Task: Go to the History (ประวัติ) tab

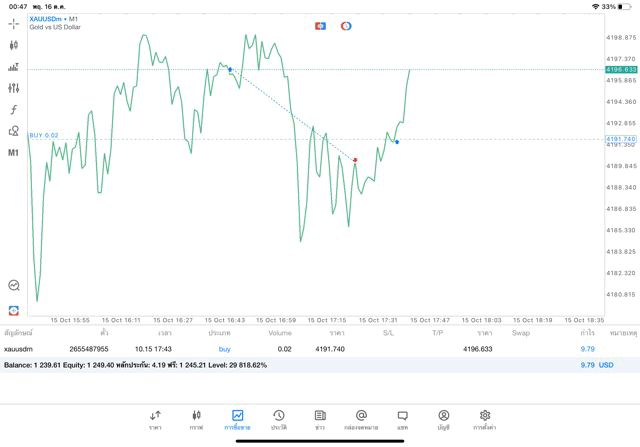Action: [278, 420]
